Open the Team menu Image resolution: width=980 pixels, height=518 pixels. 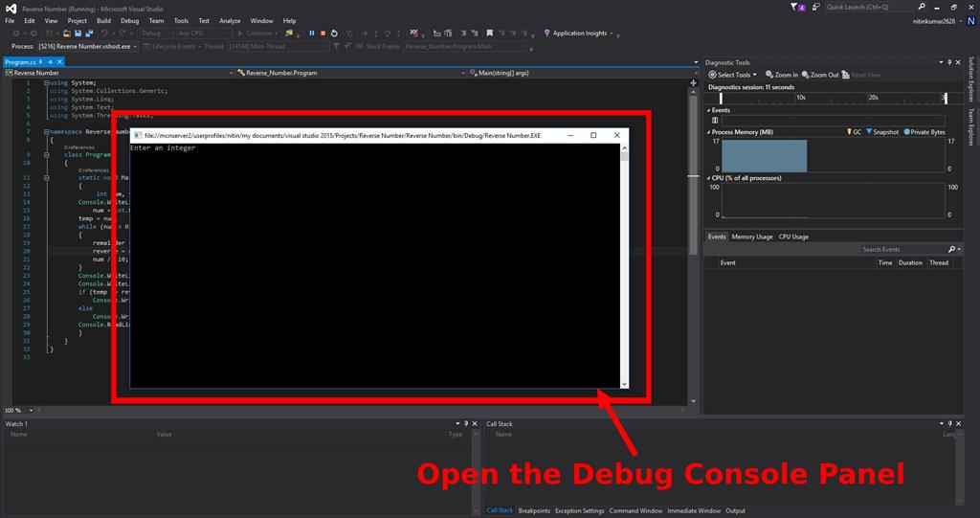coord(156,21)
